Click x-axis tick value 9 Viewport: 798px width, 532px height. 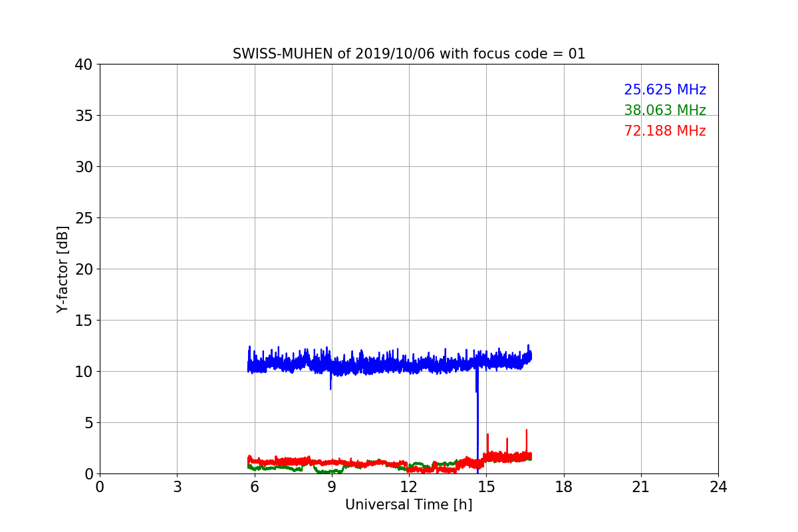tap(332, 487)
